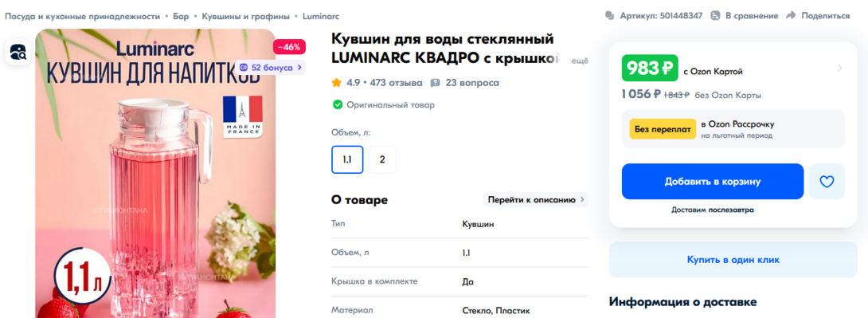Click the green 983 ₽ price badge

click(x=650, y=69)
